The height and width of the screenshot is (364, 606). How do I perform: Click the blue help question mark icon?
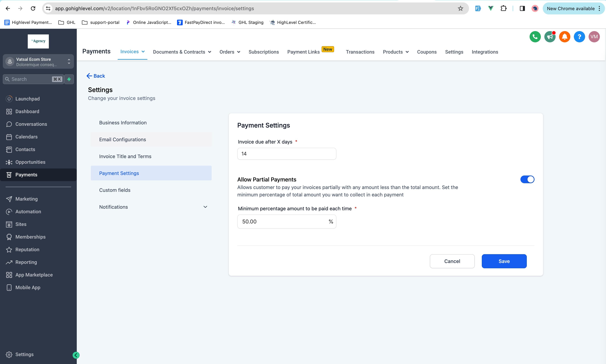(579, 37)
